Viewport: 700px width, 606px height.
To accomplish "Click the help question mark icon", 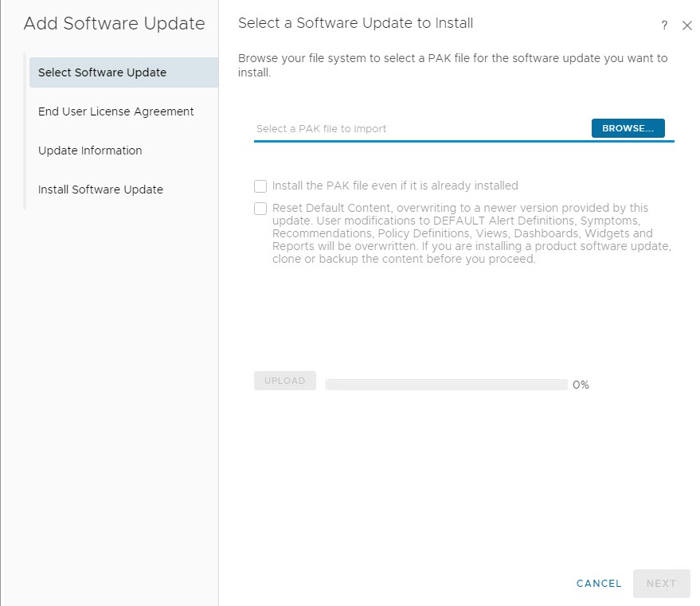I will [x=664, y=25].
